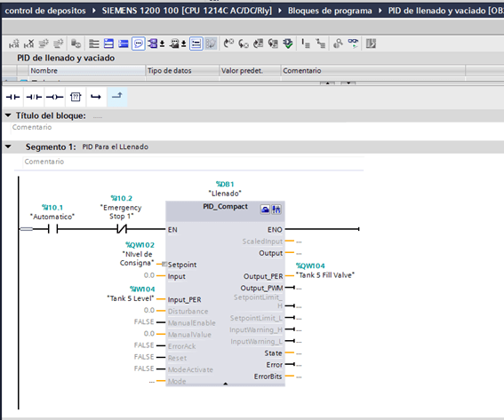This screenshot has height=420, width=504.
Task: Open the absolute/symbolic operands dropdown arrow
Action: [x=163, y=44]
